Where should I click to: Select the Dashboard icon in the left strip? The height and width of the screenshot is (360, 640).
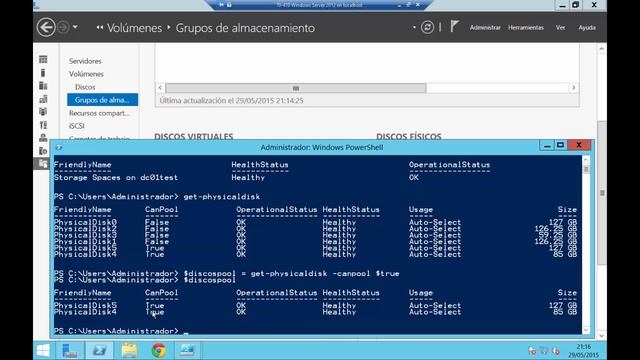click(43, 60)
